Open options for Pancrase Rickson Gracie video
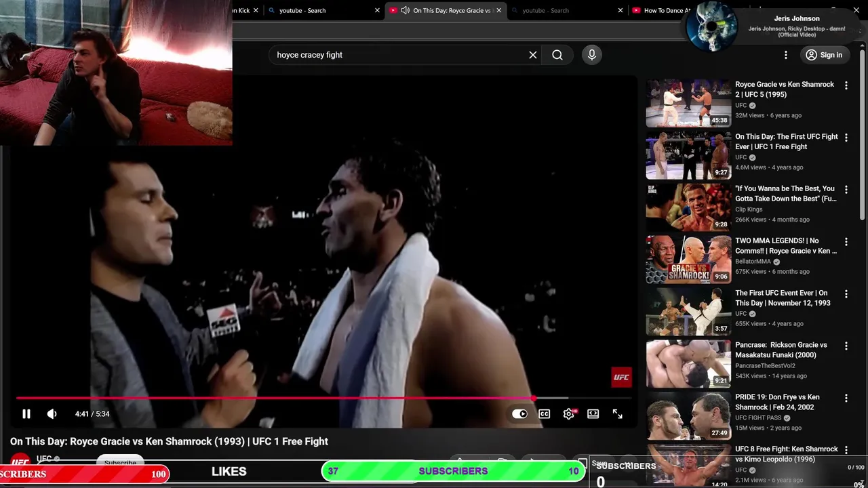The width and height of the screenshot is (868, 488). pyautogui.click(x=846, y=346)
